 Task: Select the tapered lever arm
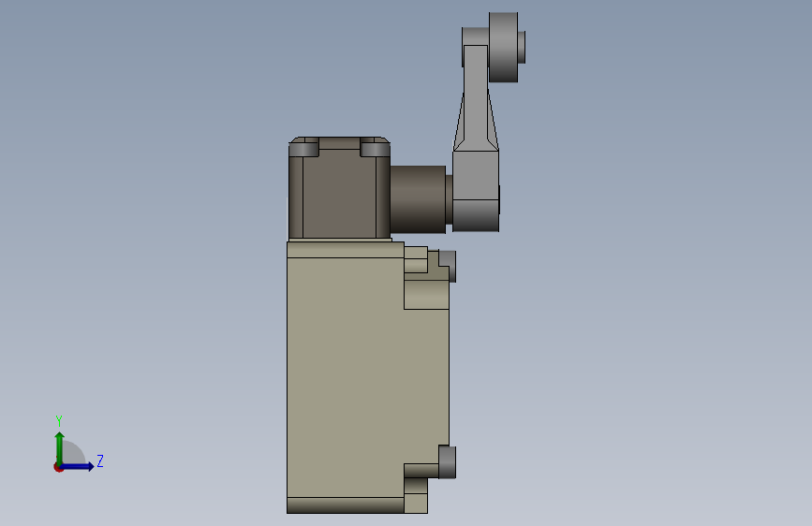476,98
